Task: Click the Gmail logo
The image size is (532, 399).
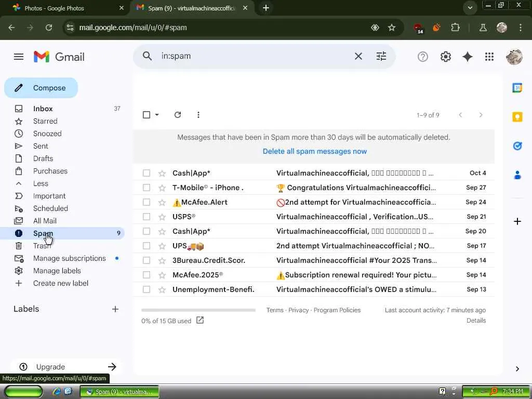Action: pos(59,57)
